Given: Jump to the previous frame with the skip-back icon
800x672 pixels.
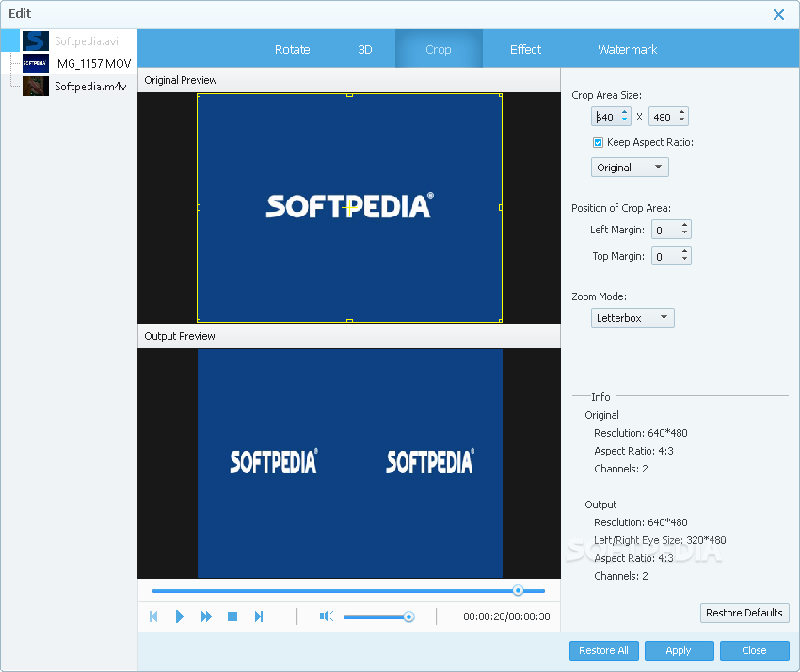Looking at the screenshot, I should [x=153, y=616].
